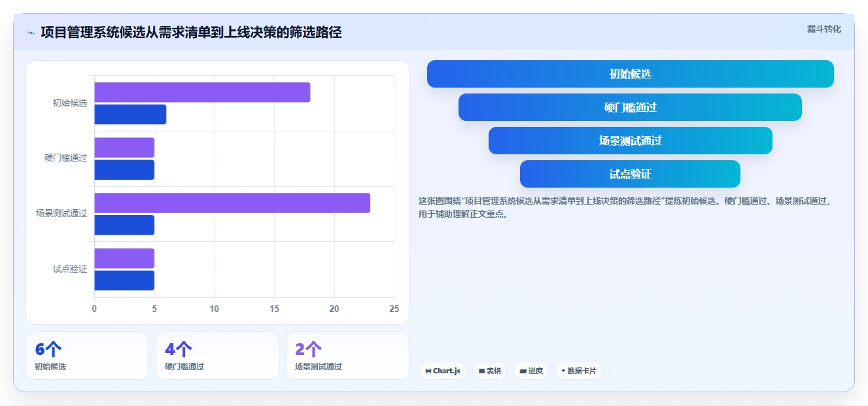Screen dimensions: 868x406
Task: Click the blue bar for 试点验证
Action: pos(124,280)
